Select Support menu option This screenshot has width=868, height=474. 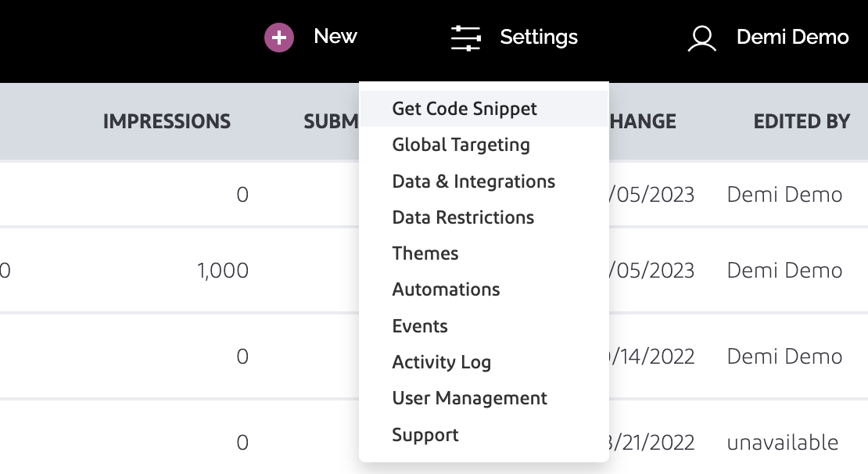pos(425,435)
